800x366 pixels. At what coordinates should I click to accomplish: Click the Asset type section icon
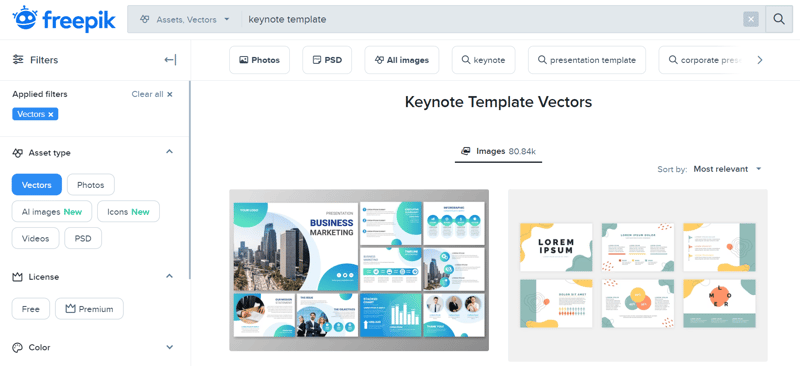pyautogui.click(x=18, y=153)
